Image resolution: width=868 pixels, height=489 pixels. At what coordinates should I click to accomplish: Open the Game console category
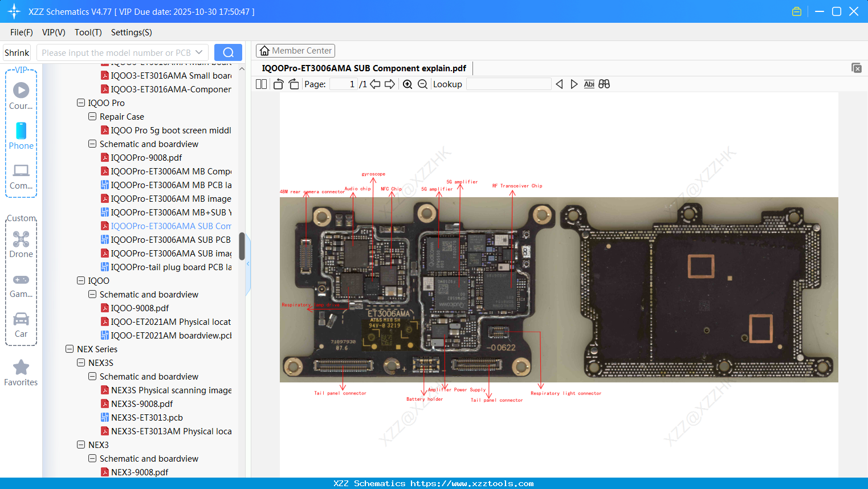pos(21,279)
